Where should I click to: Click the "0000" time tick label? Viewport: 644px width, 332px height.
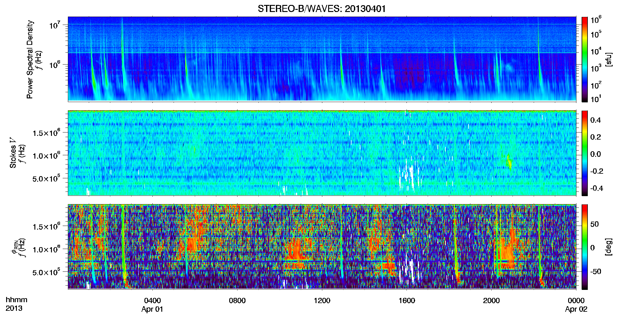(x=576, y=300)
